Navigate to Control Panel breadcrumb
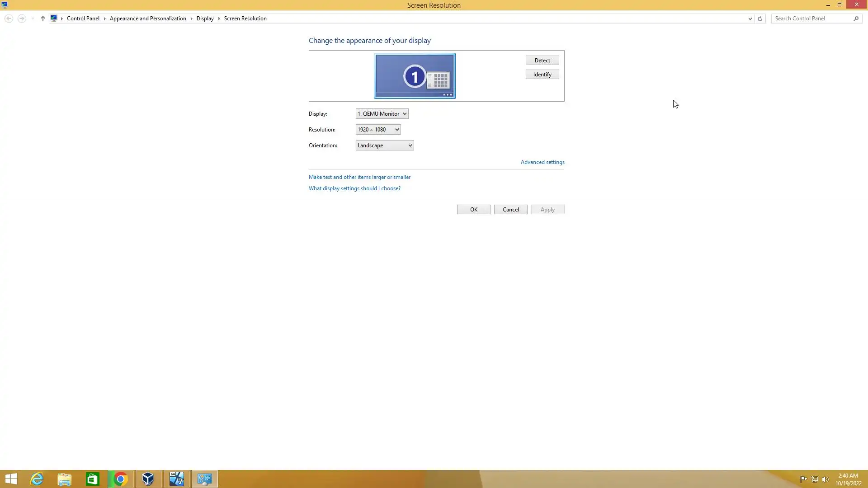This screenshot has height=488, width=868. (x=83, y=19)
